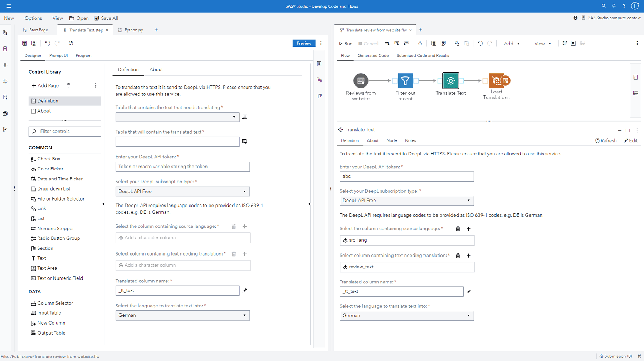Screen dimensions: 644x361
Task: Click the pencil icon beside Translated column name
Action: click(468, 292)
